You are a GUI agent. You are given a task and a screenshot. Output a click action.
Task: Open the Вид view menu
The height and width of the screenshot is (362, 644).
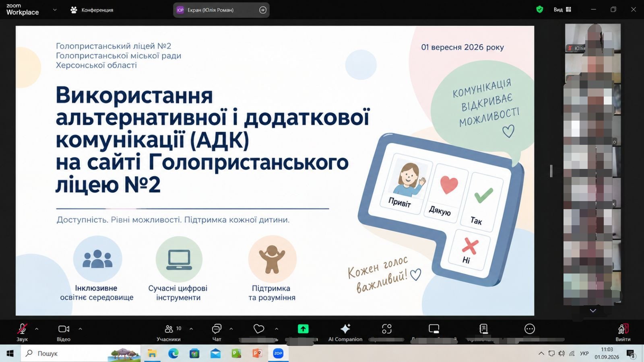pos(562,9)
